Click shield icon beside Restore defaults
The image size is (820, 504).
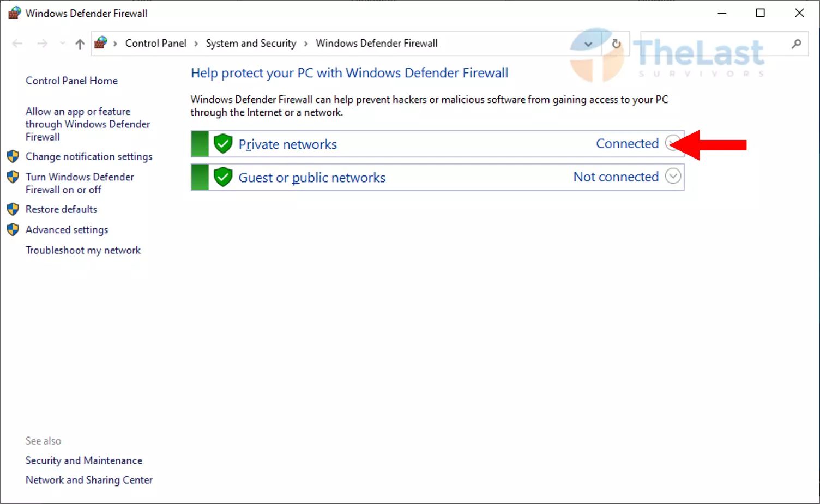tap(13, 209)
